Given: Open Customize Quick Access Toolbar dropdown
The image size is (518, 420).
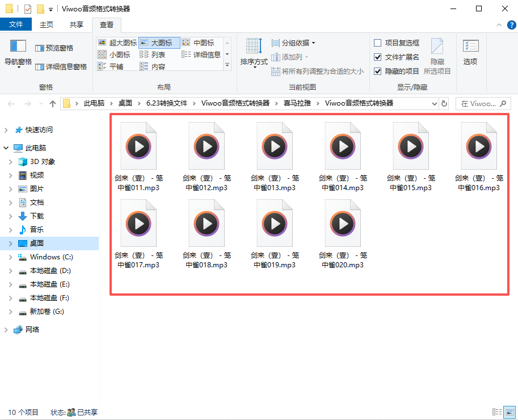Looking at the screenshot, I should tap(50, 10).
